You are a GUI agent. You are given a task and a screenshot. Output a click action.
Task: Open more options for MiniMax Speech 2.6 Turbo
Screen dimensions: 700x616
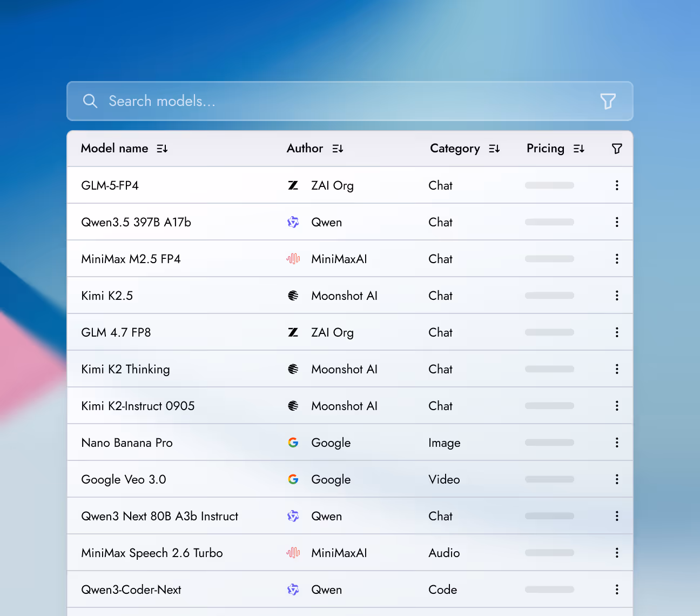point(617,553)
